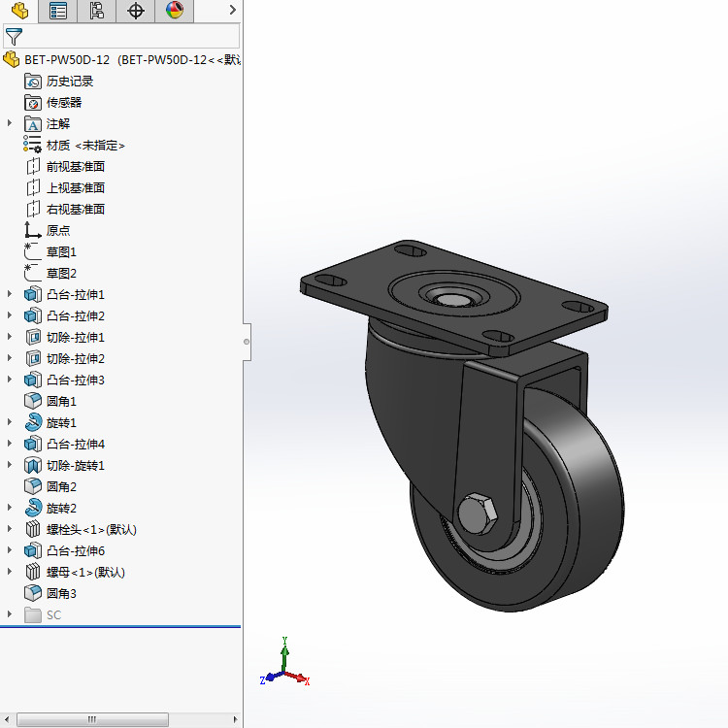728x728 pixels.
Task: Select the 历史记录 text label
Action: [70, 82]
